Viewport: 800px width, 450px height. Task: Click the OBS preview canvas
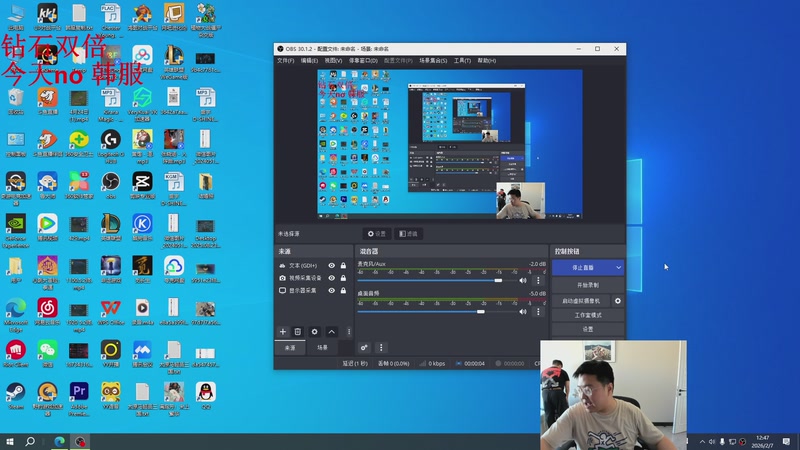pos(449,144)
